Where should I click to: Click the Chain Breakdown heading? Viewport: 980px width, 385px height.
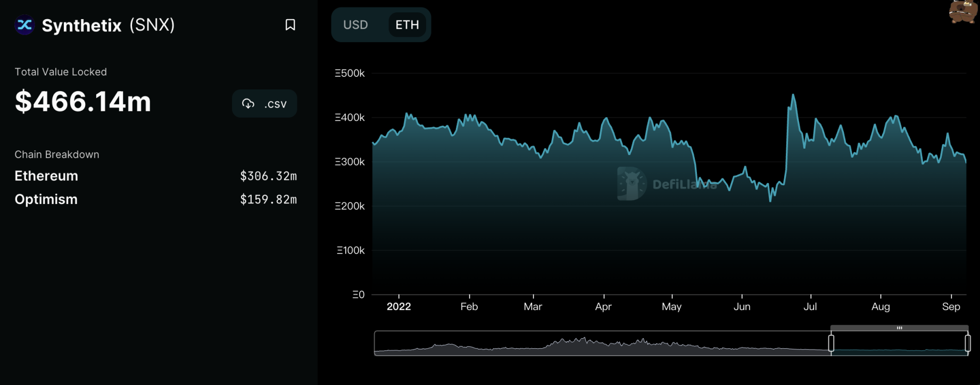[57, 154]
